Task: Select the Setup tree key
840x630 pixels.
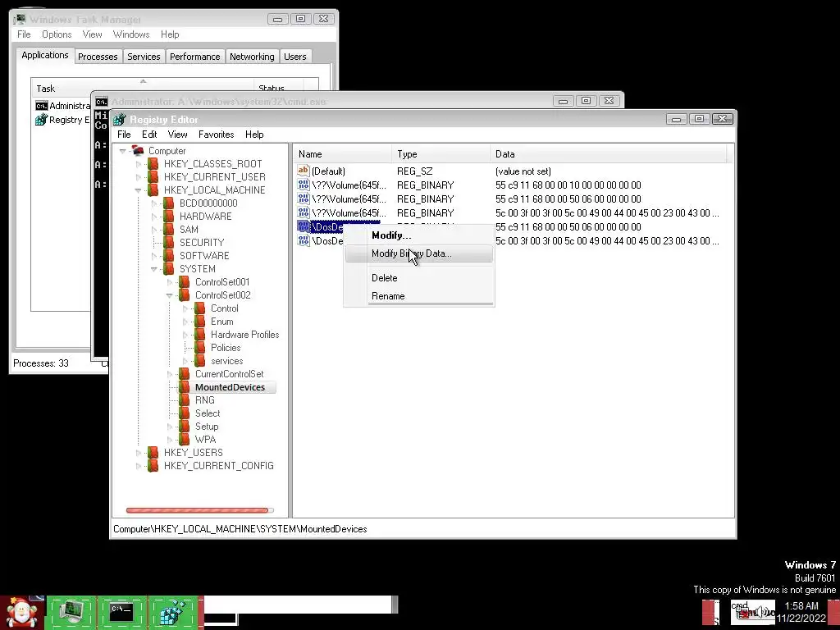Action: (207, 427)
